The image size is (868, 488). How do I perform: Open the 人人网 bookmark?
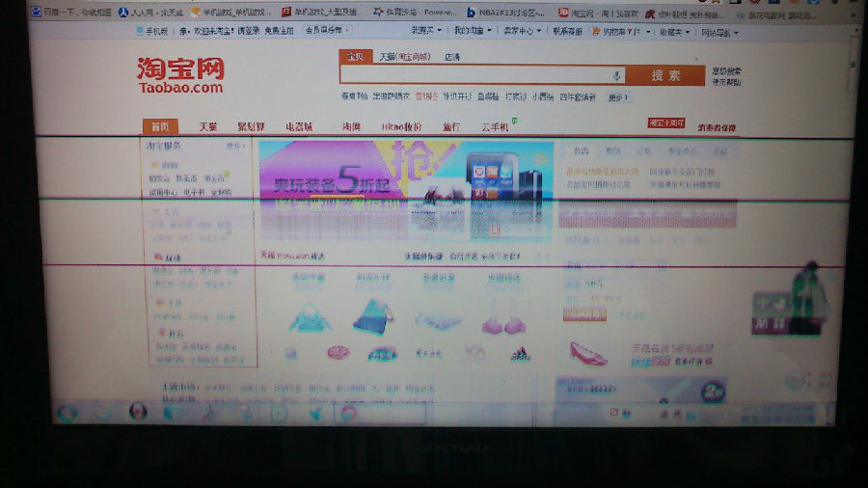coord(150,12)
